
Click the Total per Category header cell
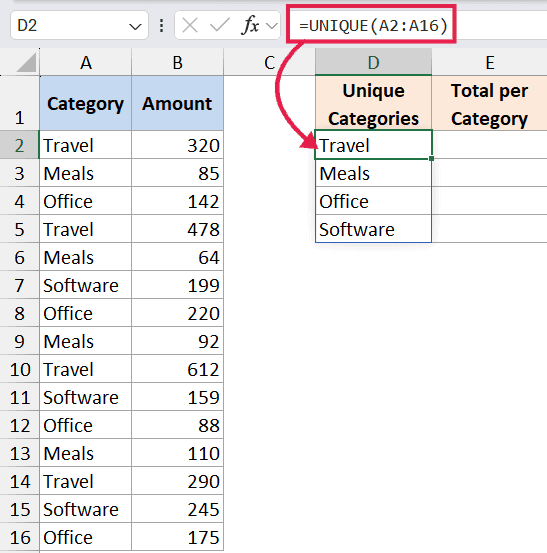[490, 103]
